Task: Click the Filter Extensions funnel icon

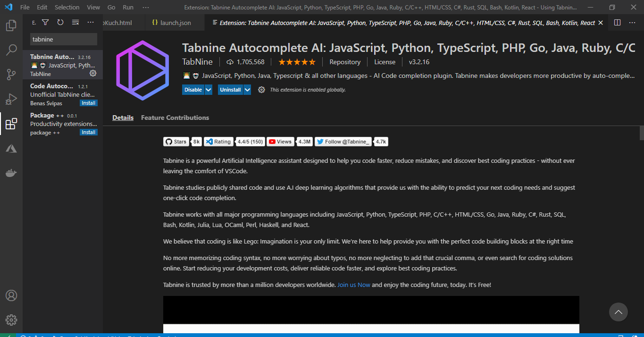Action: [45, 22]
